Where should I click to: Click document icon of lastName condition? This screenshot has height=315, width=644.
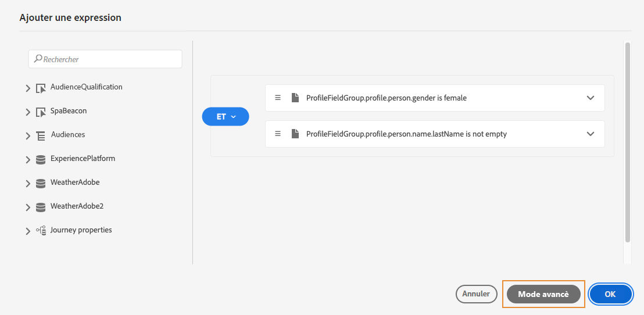pyautogui.click(x=295, y=134)
